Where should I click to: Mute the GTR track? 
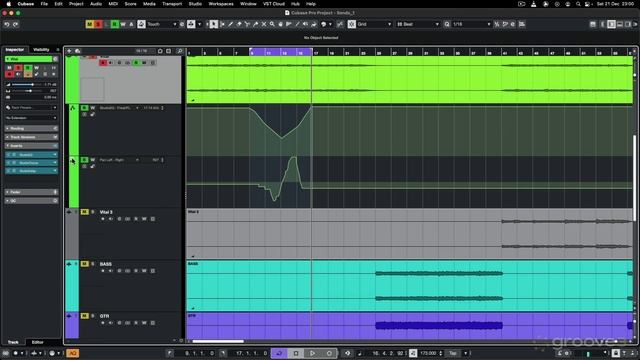[84, 316]
